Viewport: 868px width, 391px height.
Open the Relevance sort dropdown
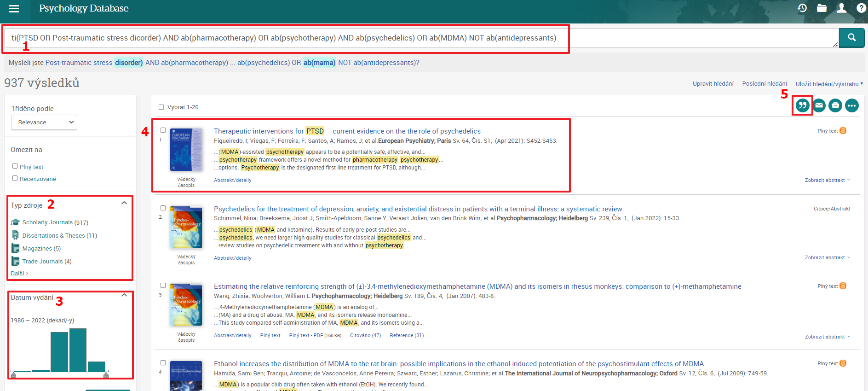point(44,122)
